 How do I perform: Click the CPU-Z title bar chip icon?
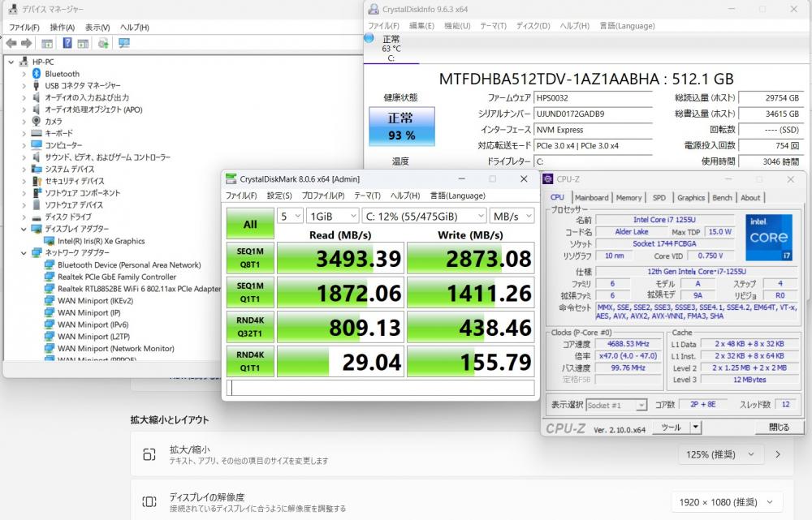click(548, 179)
